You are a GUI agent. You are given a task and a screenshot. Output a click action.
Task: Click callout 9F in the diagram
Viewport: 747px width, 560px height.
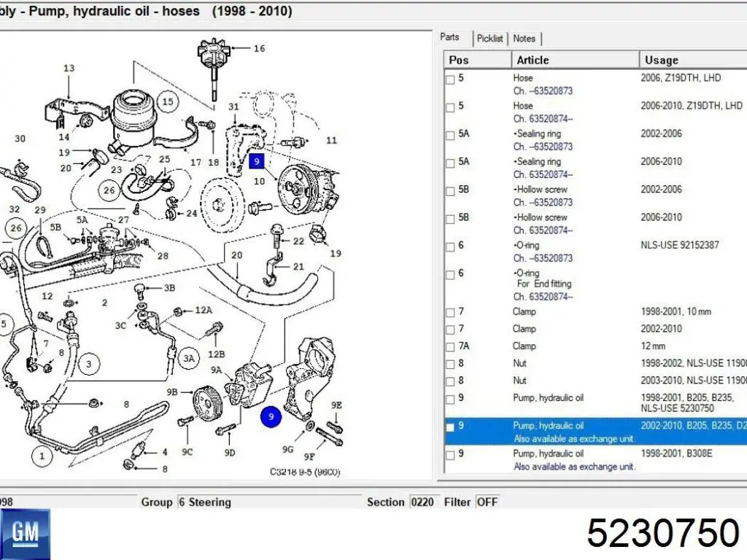click(309, 457)
